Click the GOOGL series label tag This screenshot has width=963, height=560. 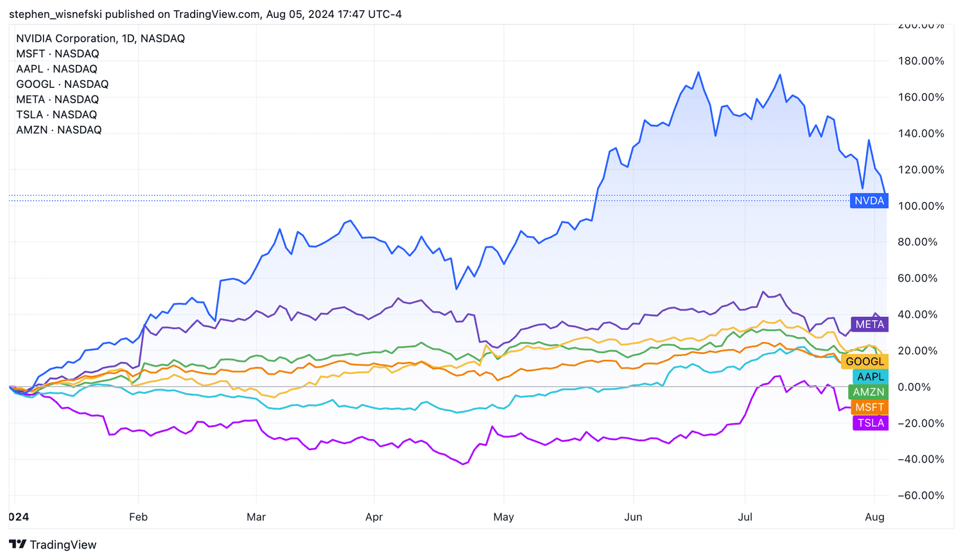coord(865,362)
